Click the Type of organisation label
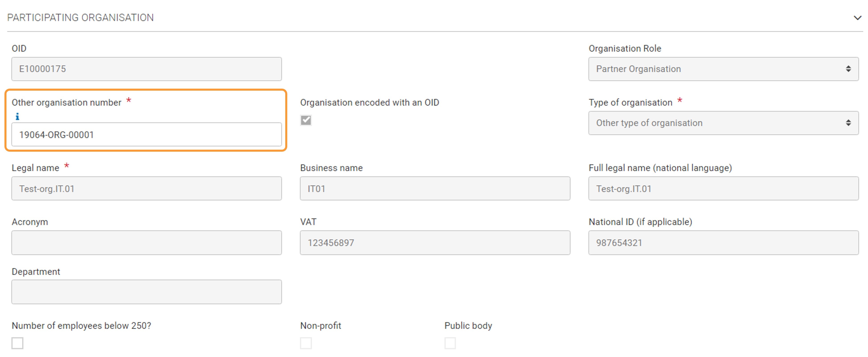 click(x=630, y=102)
